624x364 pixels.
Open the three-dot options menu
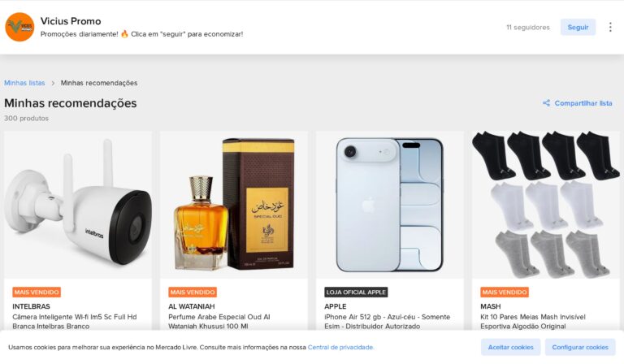(x=610, y=27)
